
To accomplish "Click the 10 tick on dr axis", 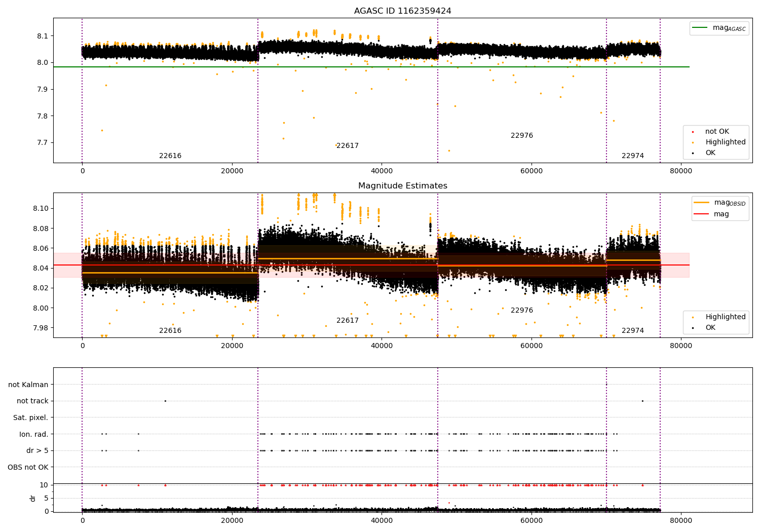I will tap(44, 485).
